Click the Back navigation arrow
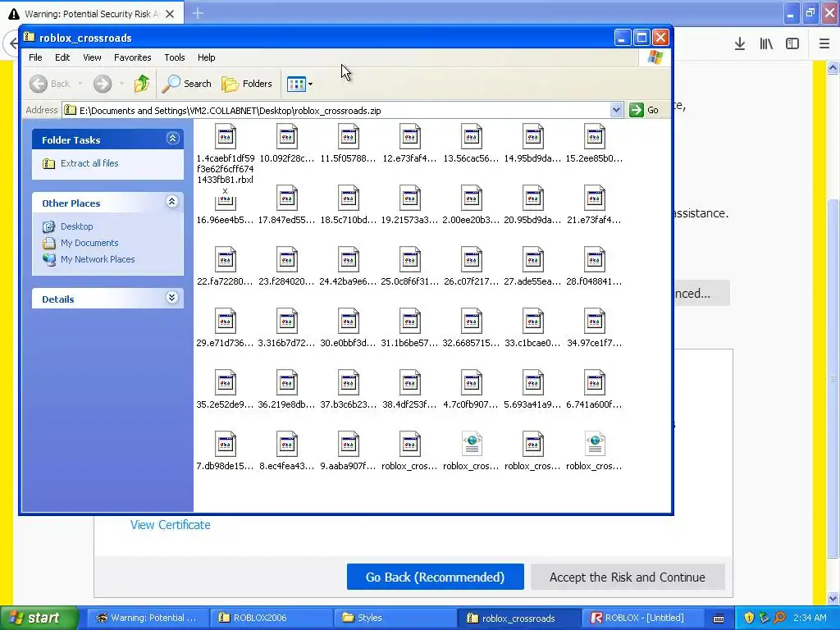840x630 pixels. (x=39, y=84)
